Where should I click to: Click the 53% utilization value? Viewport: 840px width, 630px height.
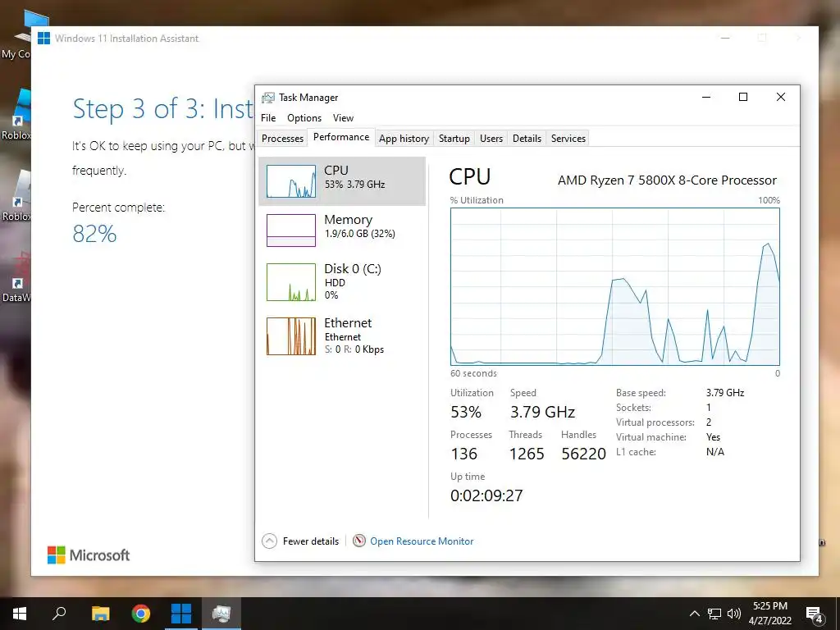coord(466,412)
